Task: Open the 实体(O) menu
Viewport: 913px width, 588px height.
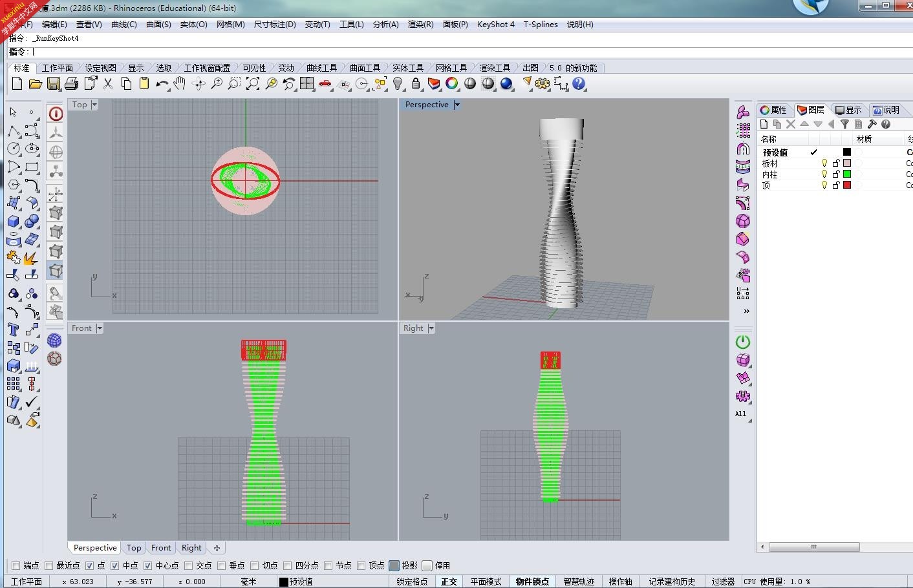Action: click(193, 25)
